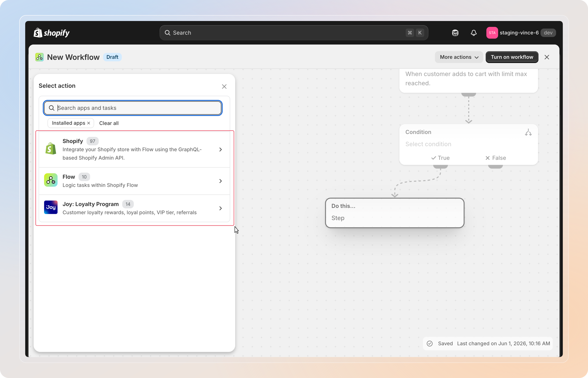
Task: Expand the Joy: Loyalty Program chevron
Action: coord(220,208)
